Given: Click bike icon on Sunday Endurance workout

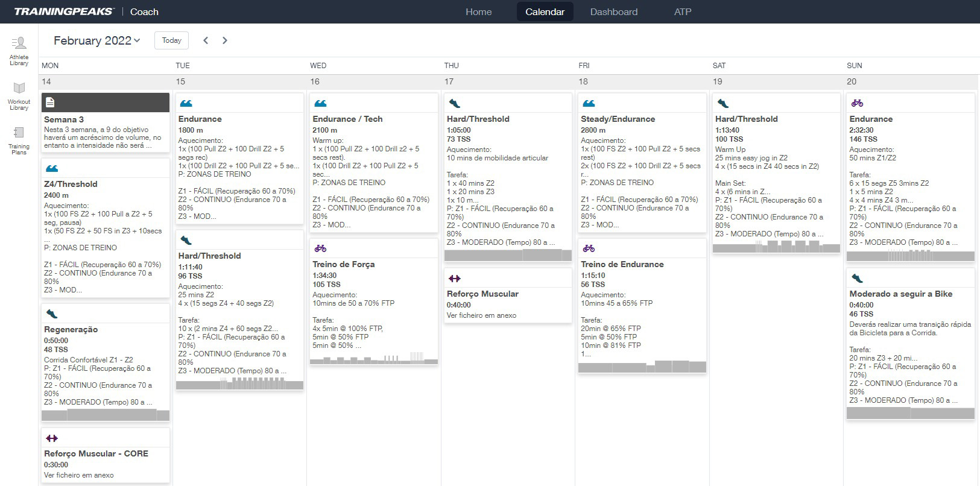Looking at the screenshot, I should (x=857, y=103).
